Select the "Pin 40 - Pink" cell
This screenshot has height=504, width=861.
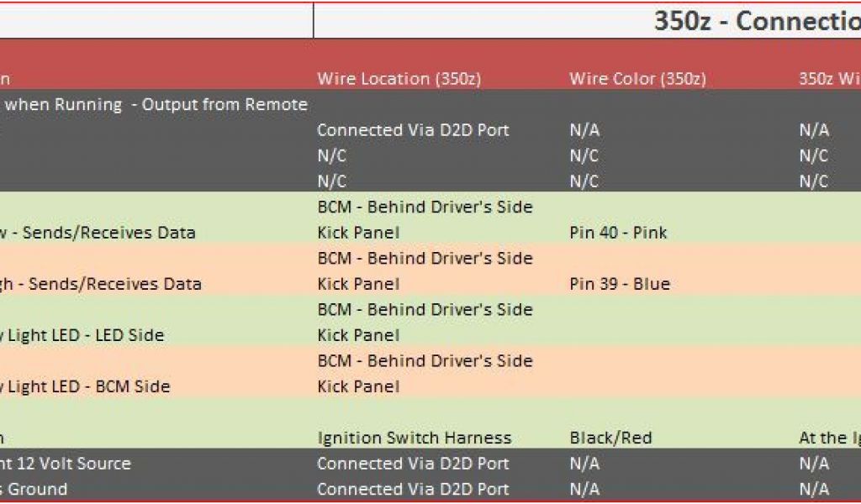coord(618,233)
